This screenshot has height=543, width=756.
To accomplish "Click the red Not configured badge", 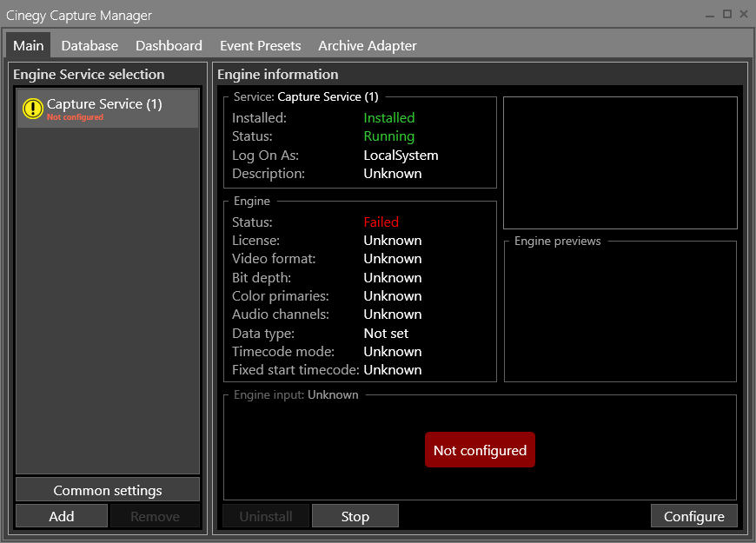I will [x=481, y=450].
